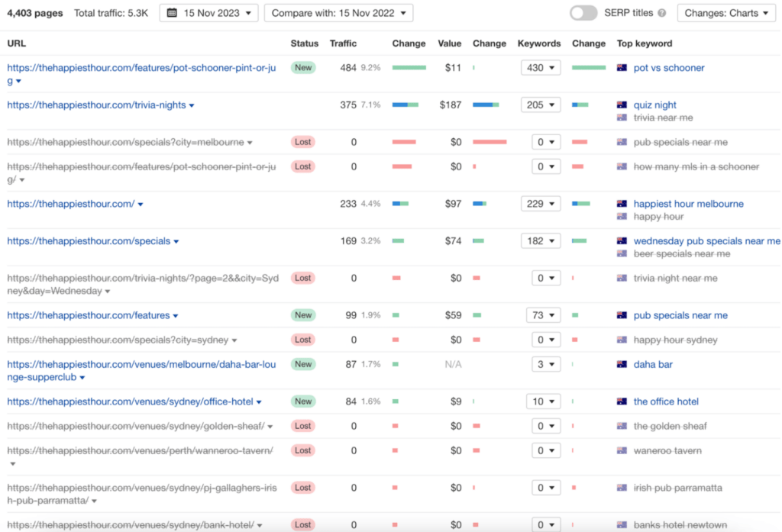Click the 'quiz night' keyword
This screenshot has height=532, width=782.
tap(654, 105)
